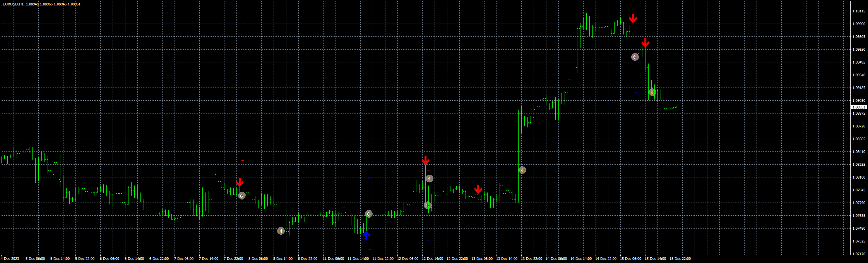Click the 7 Dec 22:00 time axis label
The height and width of the screenshot is (263, 868).
tap(233, 259)
